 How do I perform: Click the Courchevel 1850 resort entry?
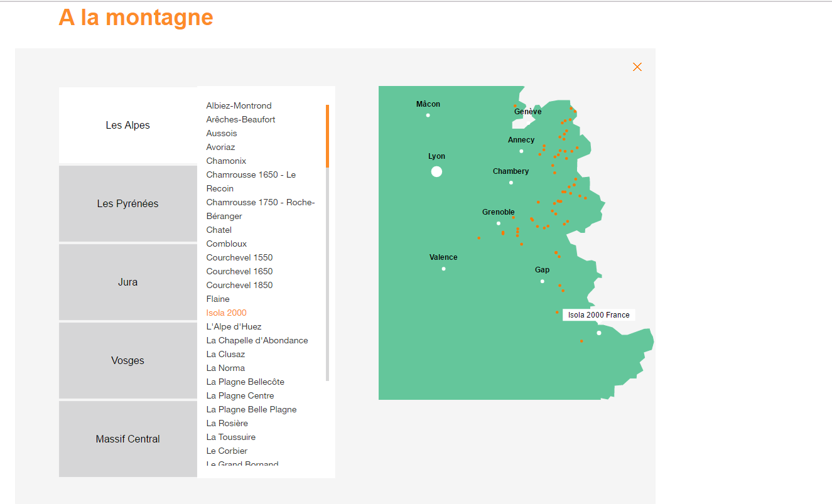coord(239,286)
